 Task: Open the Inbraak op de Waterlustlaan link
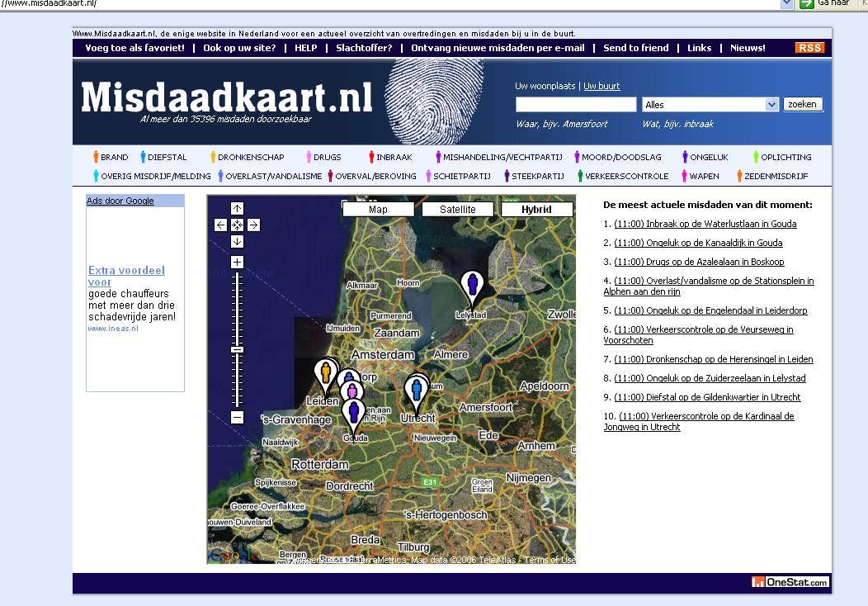(705, 224)
